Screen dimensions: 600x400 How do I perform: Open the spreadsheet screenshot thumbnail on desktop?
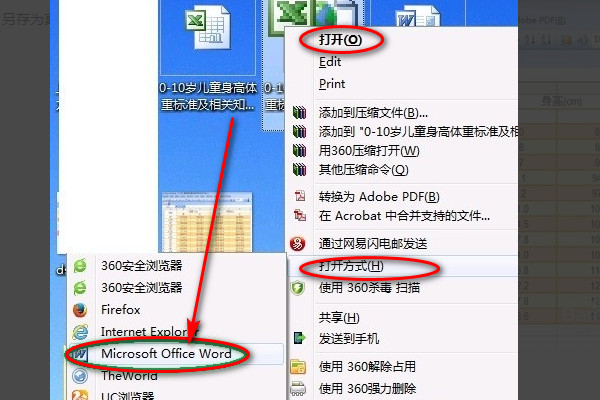pyautogui.click(x=207, y=222)
